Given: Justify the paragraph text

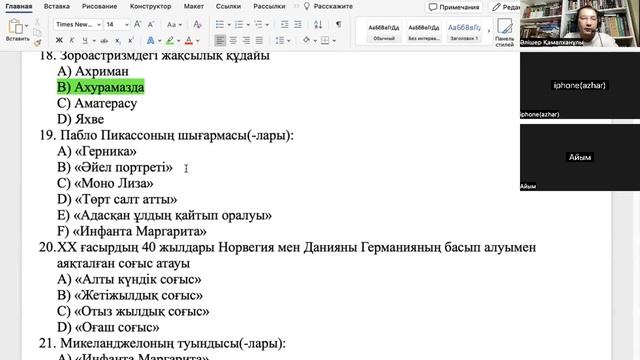Looking at the screenshot, I should pos(259,40).
